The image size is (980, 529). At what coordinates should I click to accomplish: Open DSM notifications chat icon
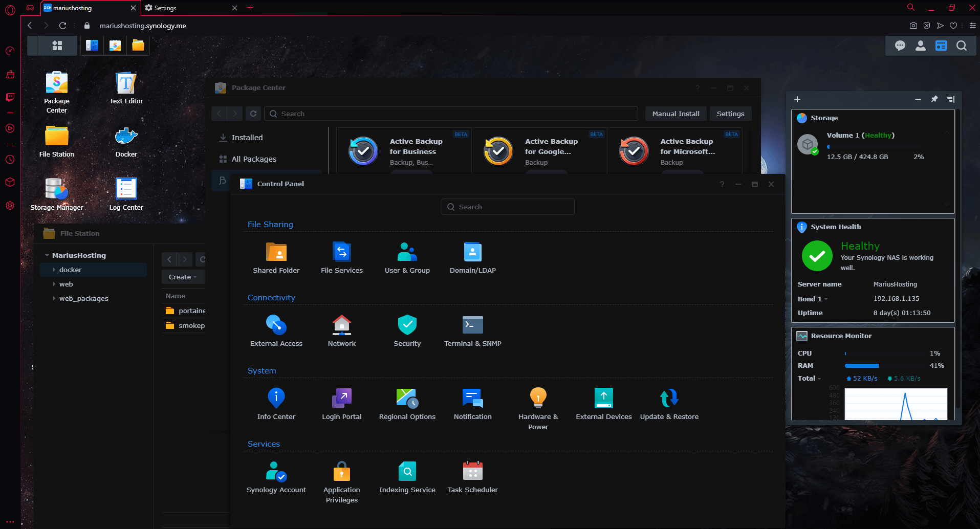(x=900, y=46)
